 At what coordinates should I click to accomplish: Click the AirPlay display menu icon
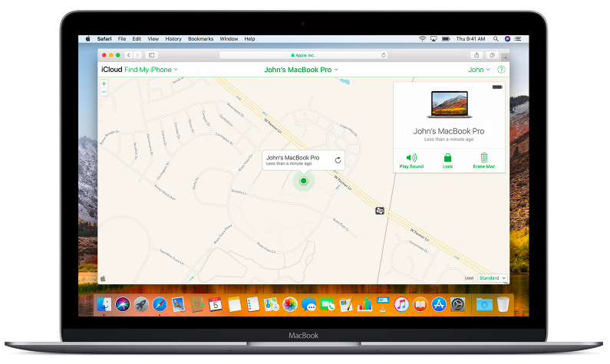(434, 39)
